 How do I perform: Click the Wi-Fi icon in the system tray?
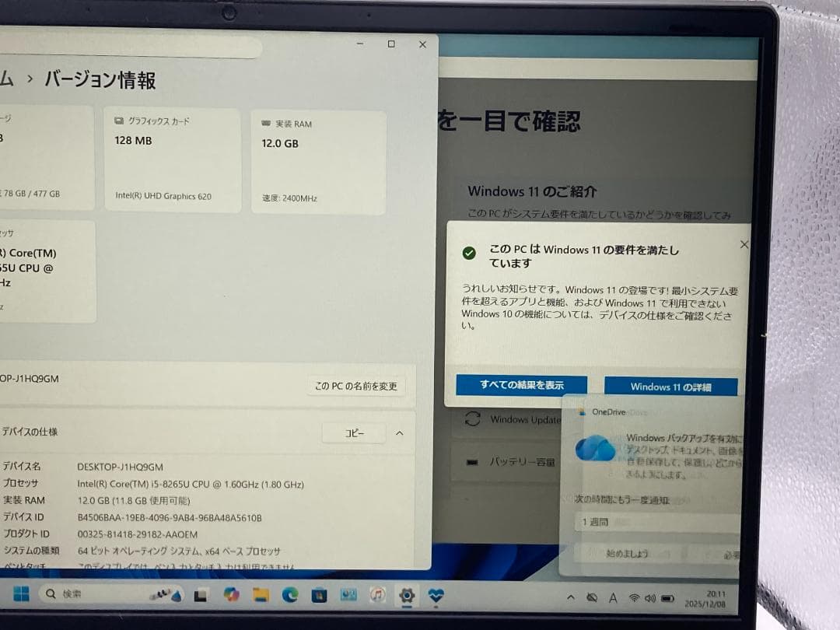click(635, 598)
